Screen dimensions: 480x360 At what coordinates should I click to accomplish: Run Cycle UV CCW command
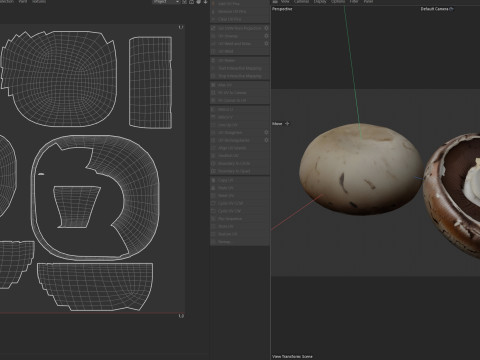240,203
